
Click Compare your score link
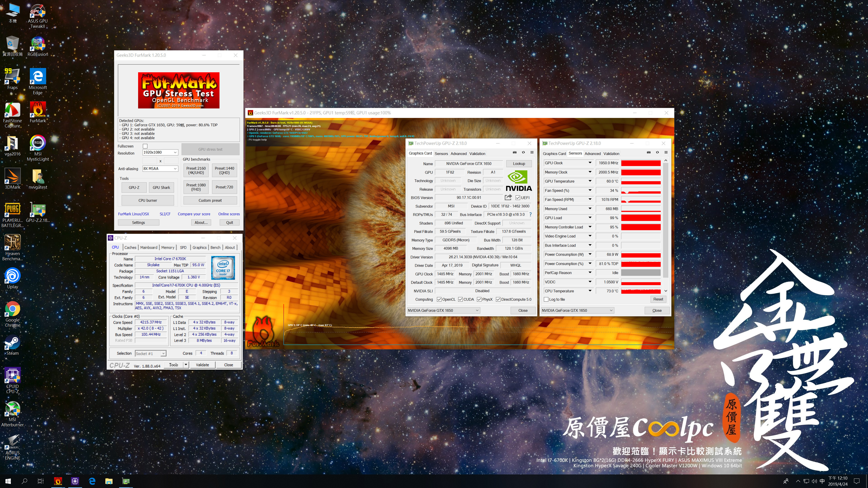coord(194,214)
